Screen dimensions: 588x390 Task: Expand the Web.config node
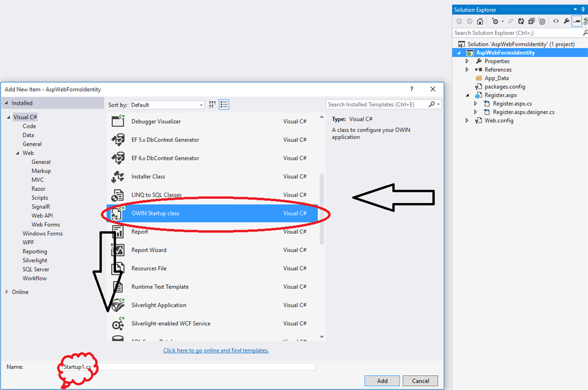[x=467, y=121]
